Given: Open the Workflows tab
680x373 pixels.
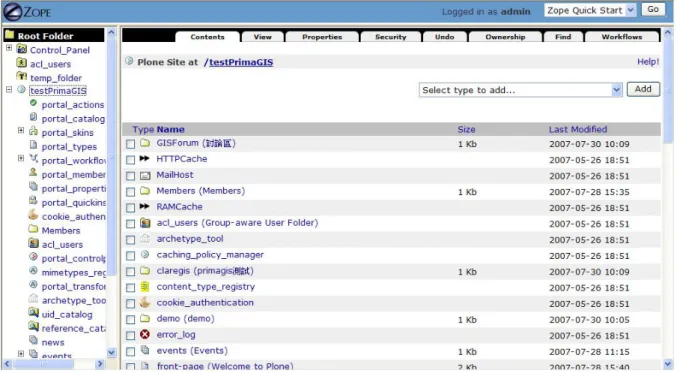Looking at the screenshot, I should click(x=621, y=37).
